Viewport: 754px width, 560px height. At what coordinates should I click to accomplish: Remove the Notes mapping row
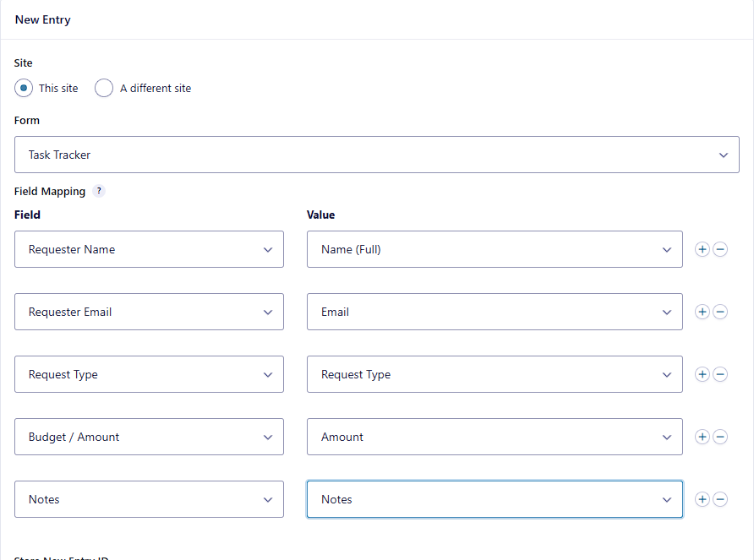720,499
